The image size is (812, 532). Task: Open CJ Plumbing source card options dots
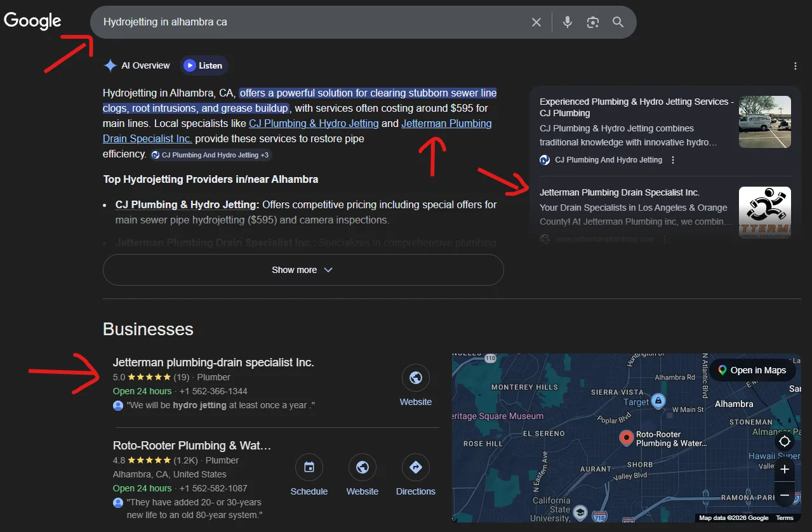(673, 160)
